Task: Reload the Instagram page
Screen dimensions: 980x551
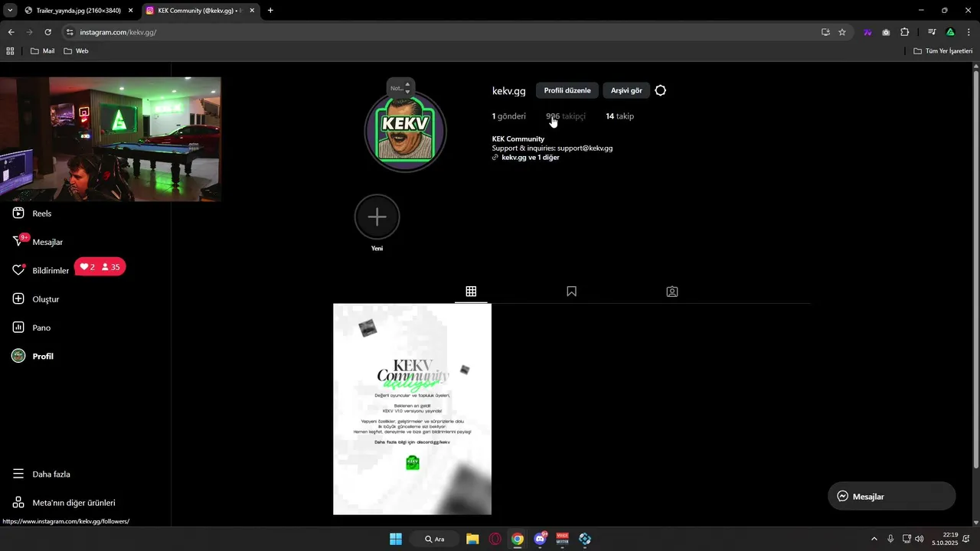Action: [47, 32]
